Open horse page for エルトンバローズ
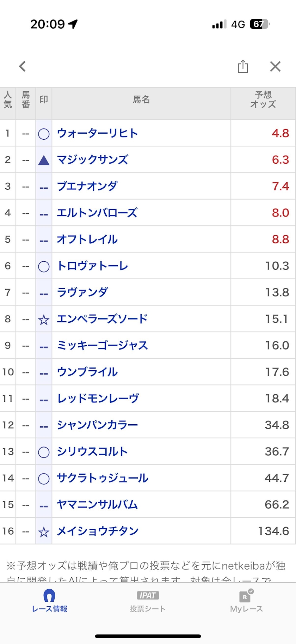296x644 pixels. click(x=97, y=213)
